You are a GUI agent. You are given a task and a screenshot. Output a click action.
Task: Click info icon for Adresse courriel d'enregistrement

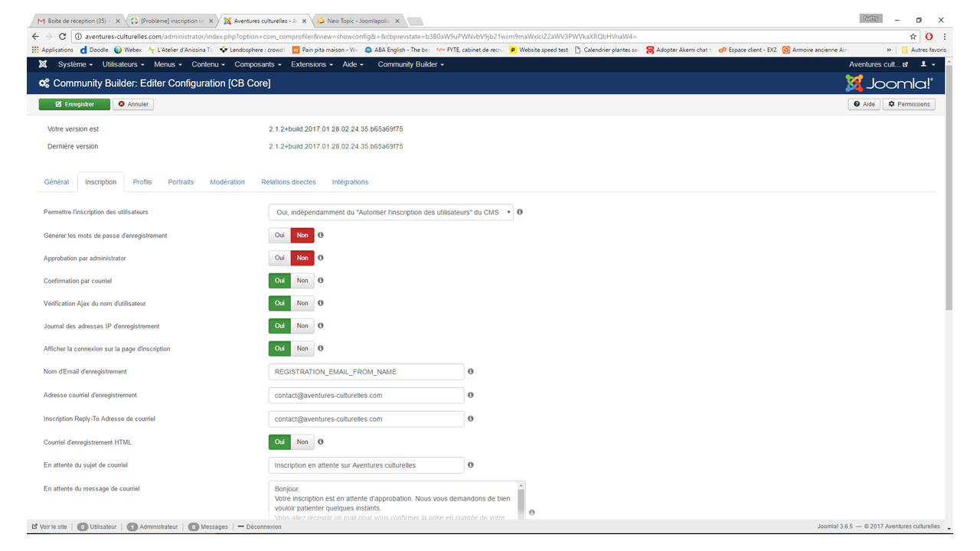tap(471, 395)
